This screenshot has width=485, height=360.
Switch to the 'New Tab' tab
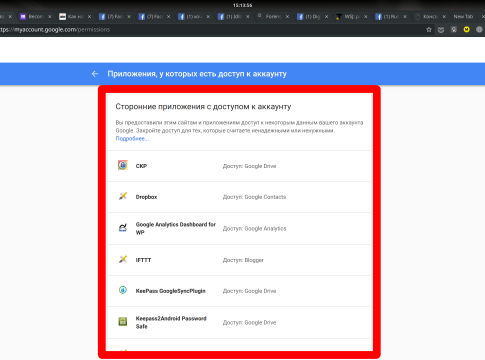[463, 16]
